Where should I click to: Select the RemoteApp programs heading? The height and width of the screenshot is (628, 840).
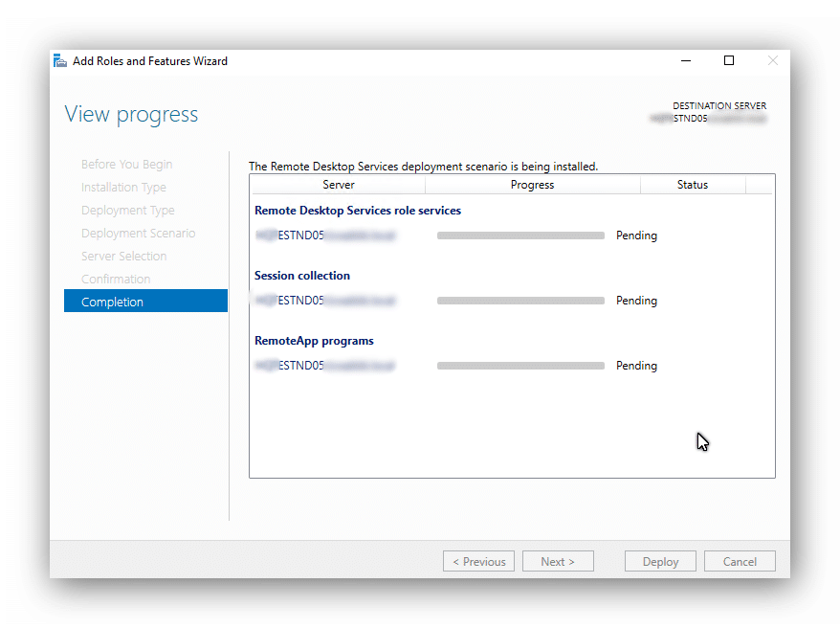click(314, 341)
